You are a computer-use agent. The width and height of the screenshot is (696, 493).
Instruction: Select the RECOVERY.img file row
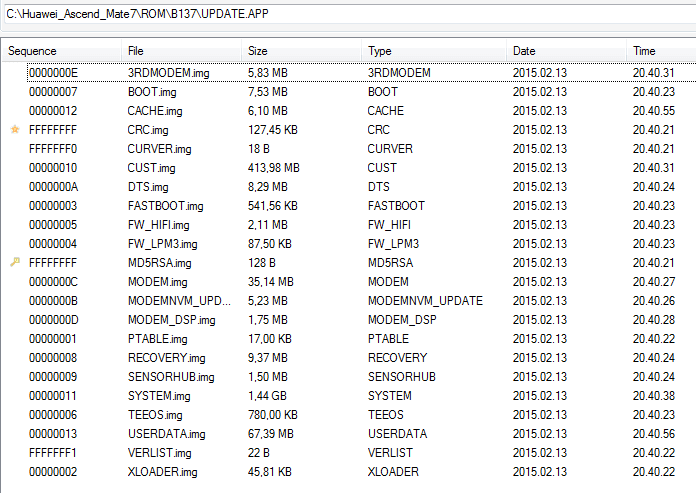click(349, 358)
